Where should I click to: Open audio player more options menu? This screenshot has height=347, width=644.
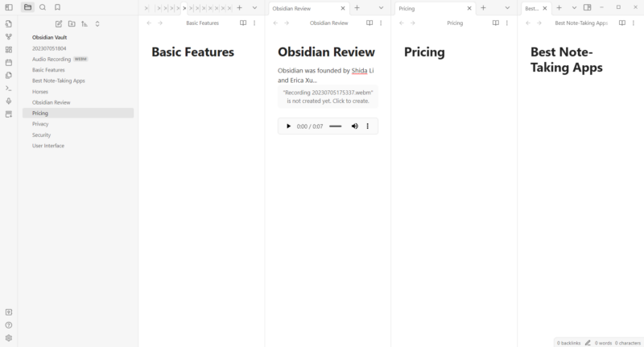[x=368, y=126]
